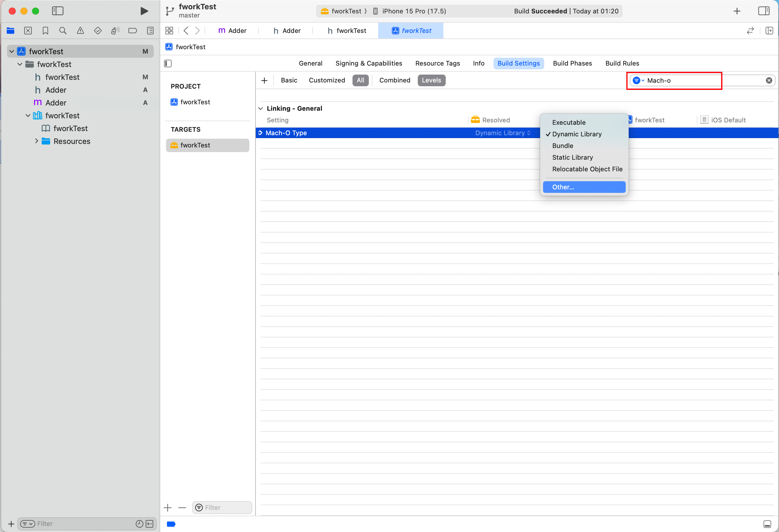The height and width of the screenshot is (532, 779).
Task: Toggle the code review arrows icon
Action: pos(750,31)
